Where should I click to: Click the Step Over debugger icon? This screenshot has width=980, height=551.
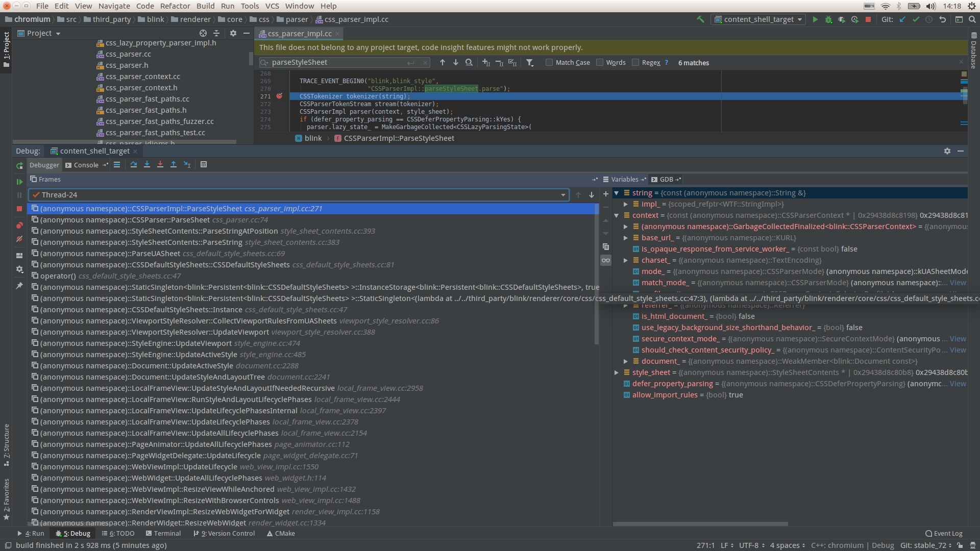pyautogui.click(x=134, y=164)
